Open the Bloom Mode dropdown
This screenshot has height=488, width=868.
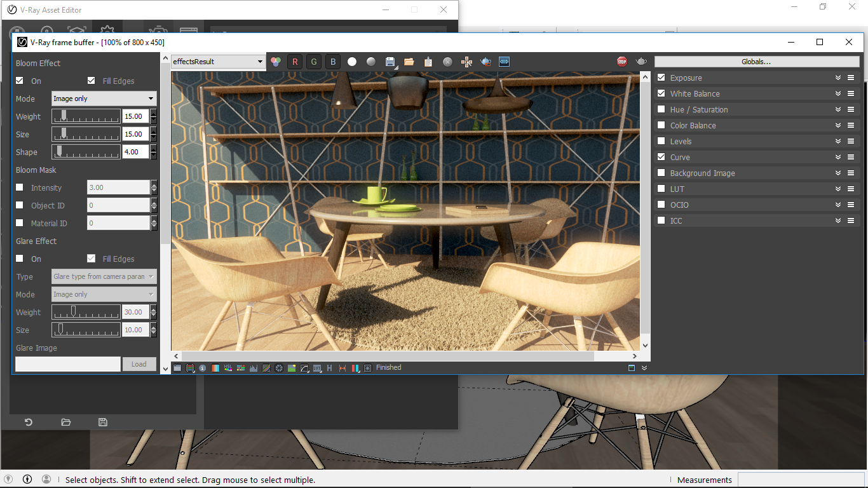104,98
